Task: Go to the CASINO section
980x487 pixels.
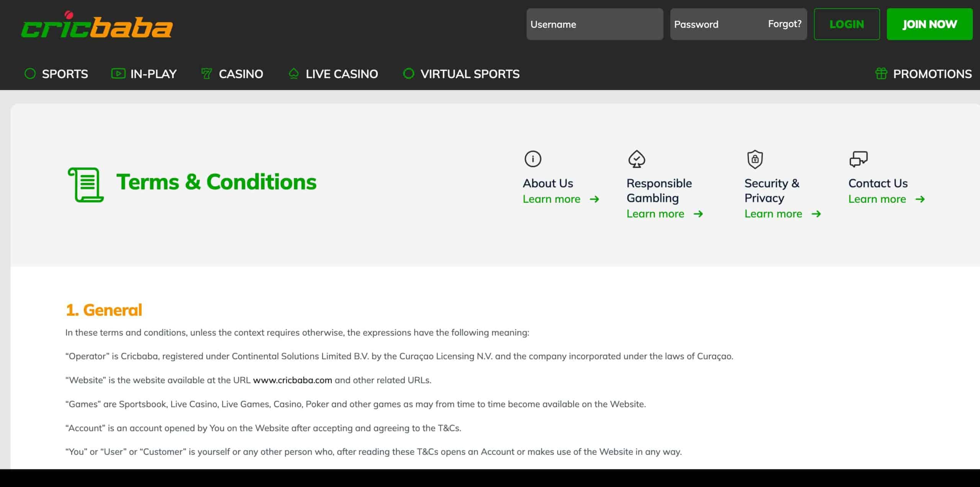Action: pos(241,74)
